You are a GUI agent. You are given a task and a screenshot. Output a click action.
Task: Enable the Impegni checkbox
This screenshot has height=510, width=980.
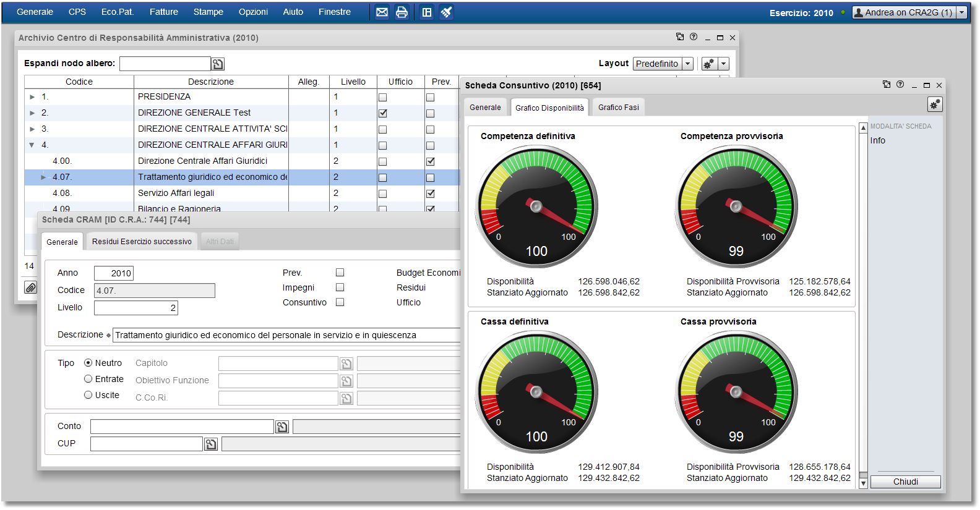pyautogui.click(x=340, y=287)
